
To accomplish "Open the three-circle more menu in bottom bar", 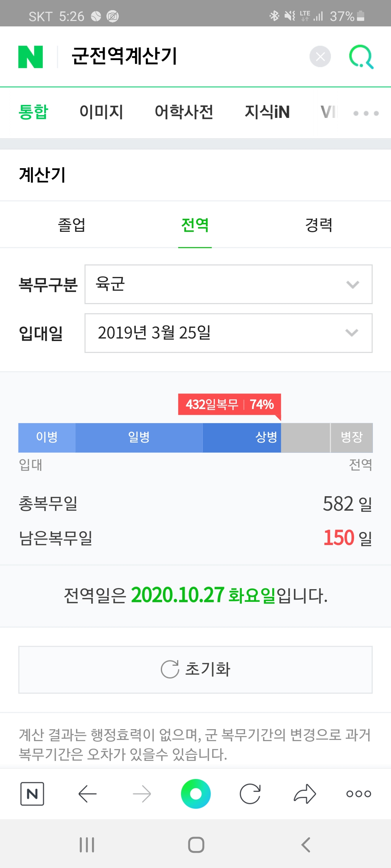I will pos(358,793).
